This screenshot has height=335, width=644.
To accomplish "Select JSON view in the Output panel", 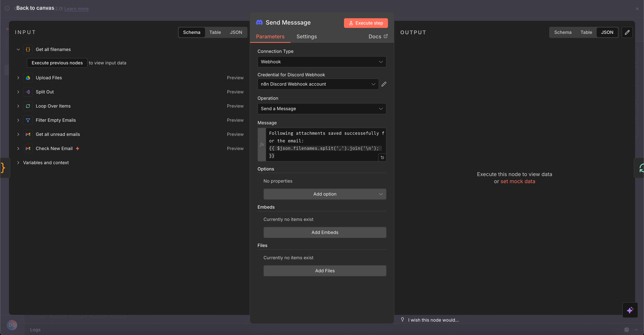I will pyautogui.click(x=607, y=32).
